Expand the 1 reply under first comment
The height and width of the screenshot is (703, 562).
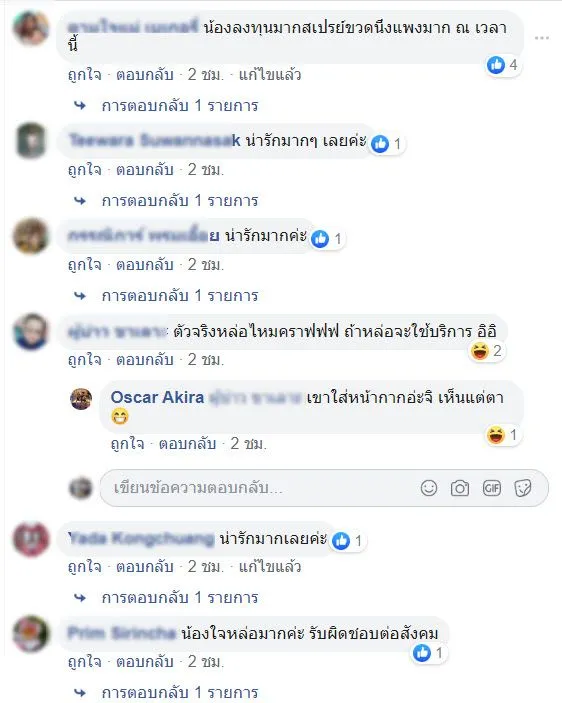[x=180, y=106]
